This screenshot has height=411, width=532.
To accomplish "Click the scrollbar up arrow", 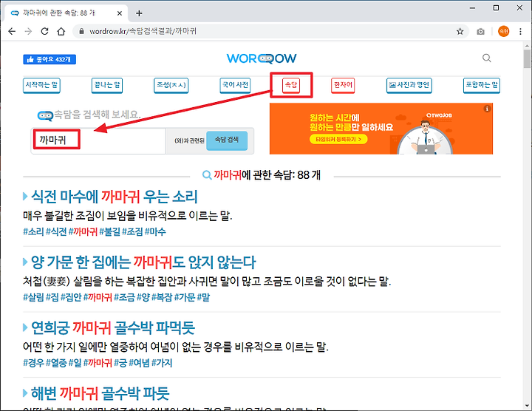I will point(527,45).
